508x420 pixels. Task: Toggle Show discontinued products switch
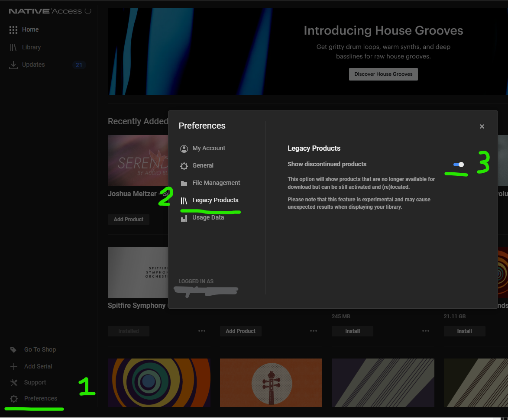(459, 165)
